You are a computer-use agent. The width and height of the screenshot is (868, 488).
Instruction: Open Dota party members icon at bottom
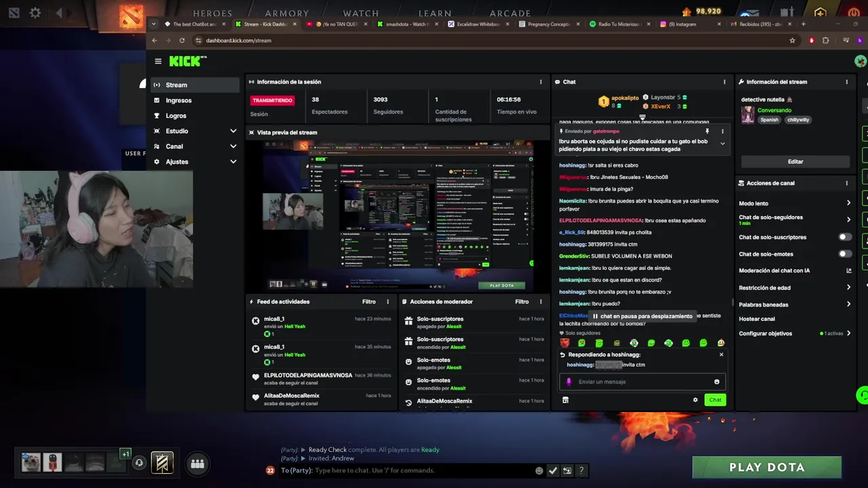tap(197, 464)
